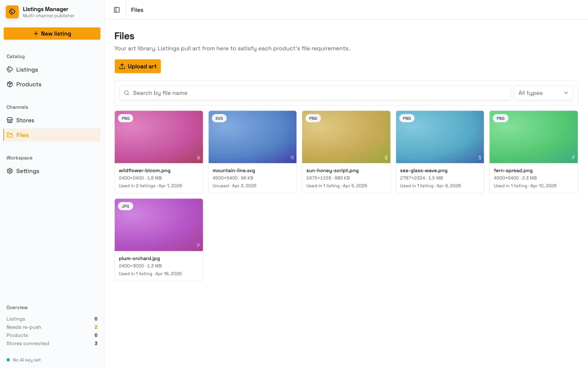Open Settings in the sidebar
This screenshot has width=588, height=368.
52,171
